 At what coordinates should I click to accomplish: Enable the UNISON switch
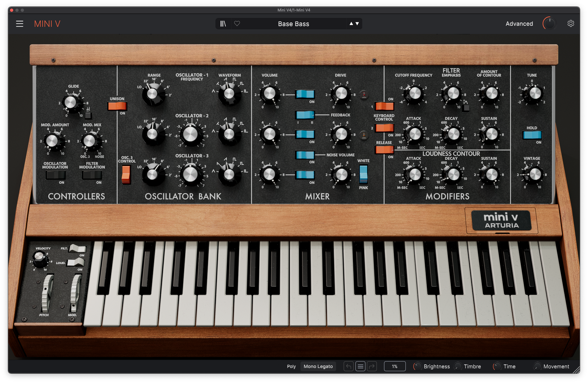117,106
